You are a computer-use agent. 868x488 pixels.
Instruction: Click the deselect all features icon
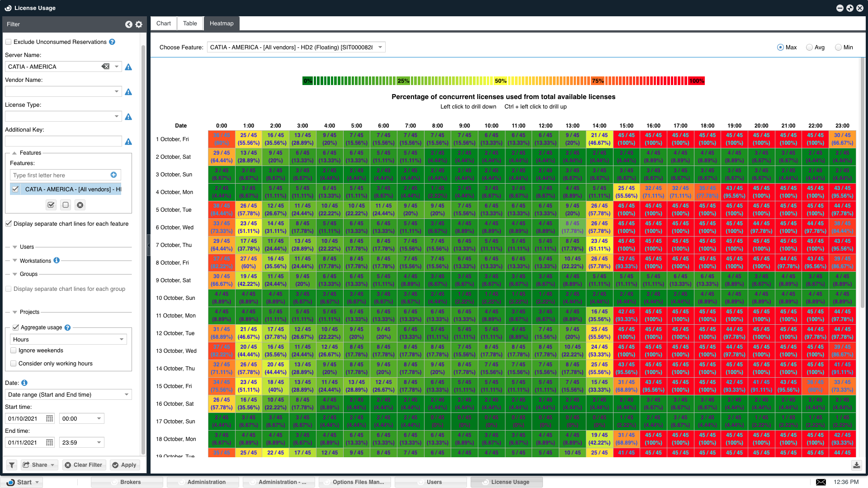[66, 205]
